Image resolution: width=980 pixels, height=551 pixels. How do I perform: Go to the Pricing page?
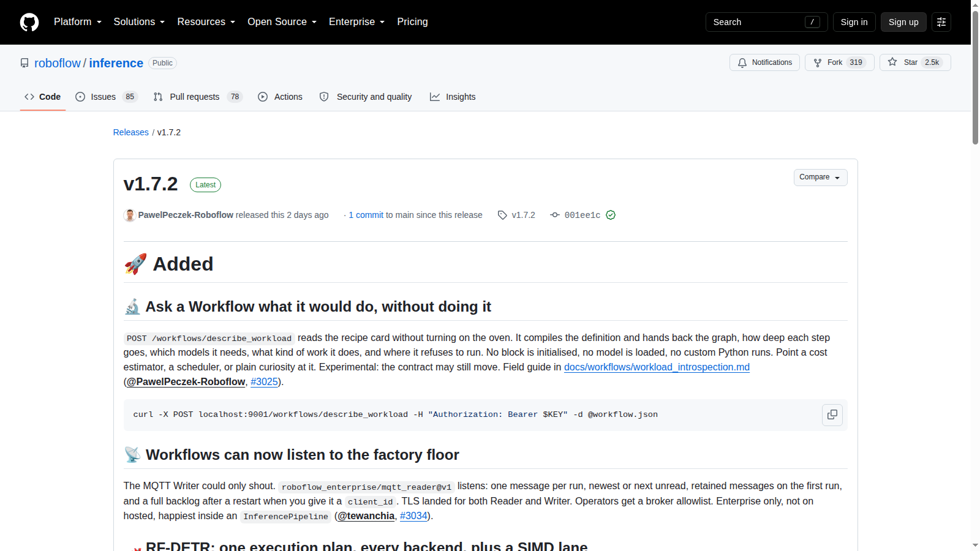pyautogui.click(x=412, y=22)
